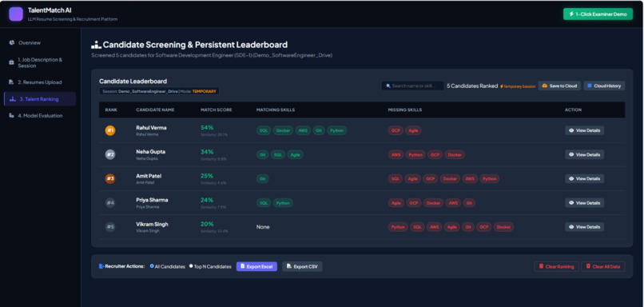
Task: Click the #4 rank badge for Priya Sharma
Action: pos(110,202)
